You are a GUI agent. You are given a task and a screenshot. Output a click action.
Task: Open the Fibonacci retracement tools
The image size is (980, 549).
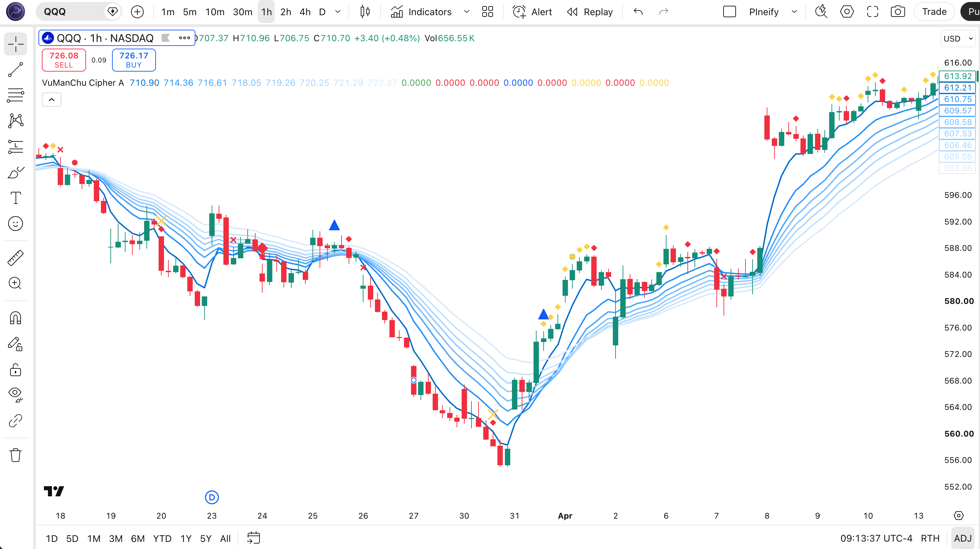(x=16, y=95)
